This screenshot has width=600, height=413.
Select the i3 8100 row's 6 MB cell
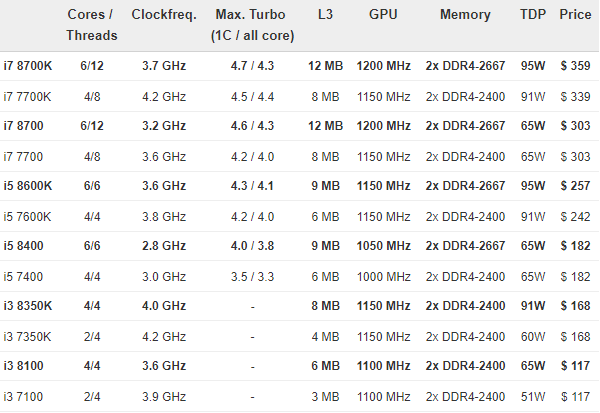point(325,366)
